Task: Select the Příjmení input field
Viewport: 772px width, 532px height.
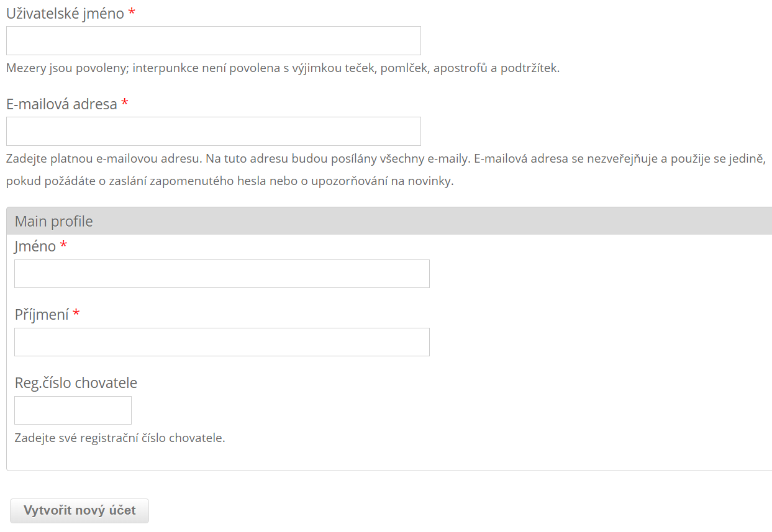Action: (x=222, y=342)
